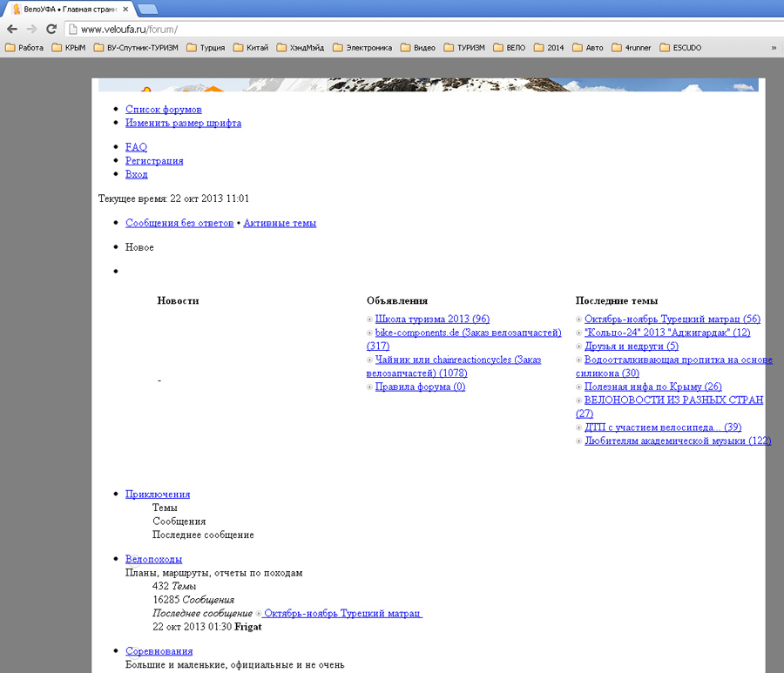Image resolution: width=784 pixels, height=673 pixels.
Task: Open Школа туризма 2013 announcement
Action: (432, 319)
